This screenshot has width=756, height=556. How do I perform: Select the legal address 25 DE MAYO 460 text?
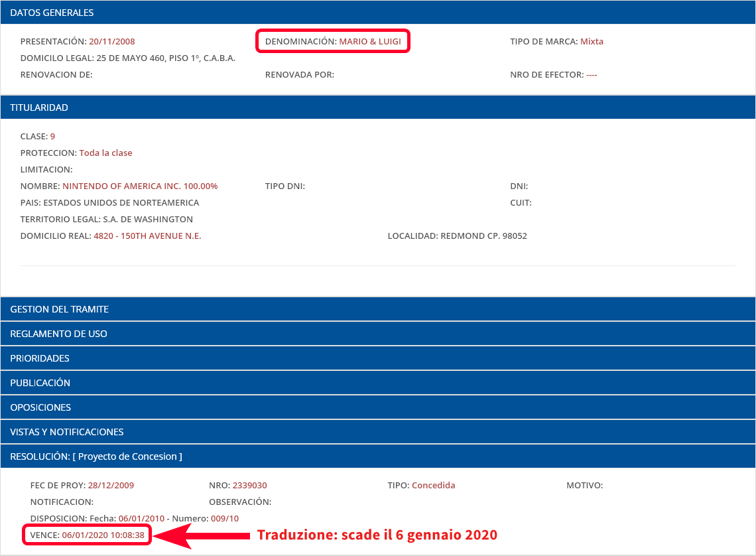166,58
